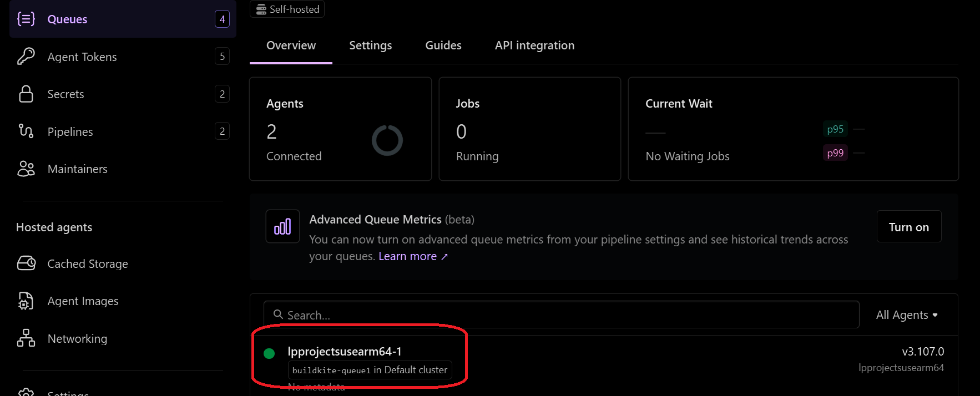The image size is (980, 396).
Task: Click inside the agent search field
Action: 499,314
